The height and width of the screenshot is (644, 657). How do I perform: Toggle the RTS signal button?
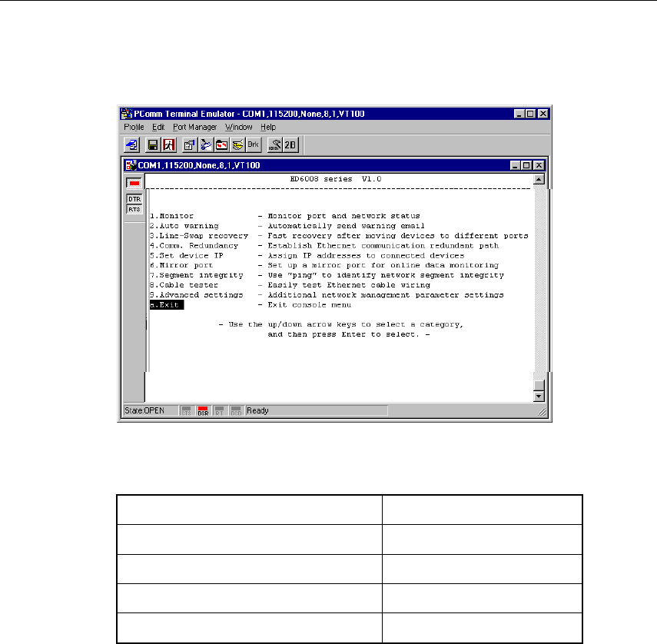(x=134, y=209)
